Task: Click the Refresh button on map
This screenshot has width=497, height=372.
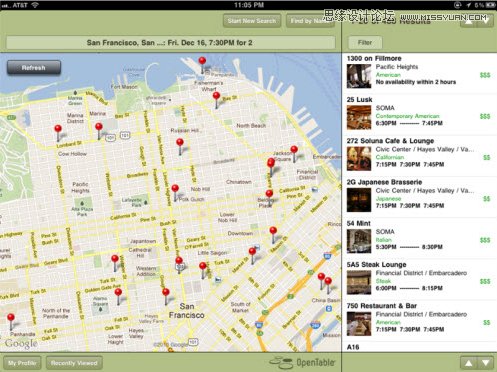Action: pos(34,68)
